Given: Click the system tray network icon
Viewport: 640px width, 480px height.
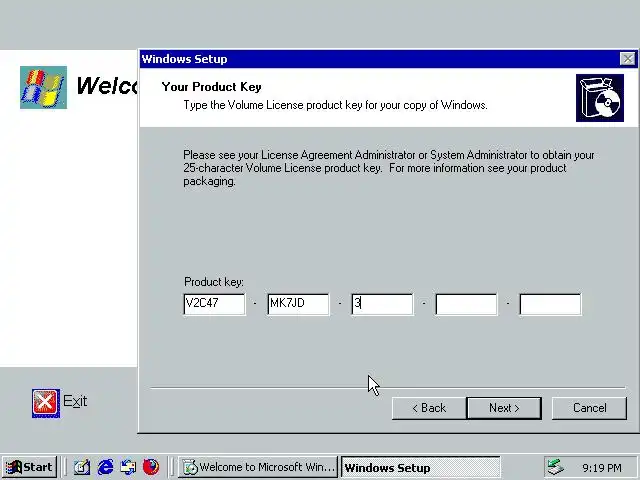Looking at the screenshot, I should tap(556, 467).
